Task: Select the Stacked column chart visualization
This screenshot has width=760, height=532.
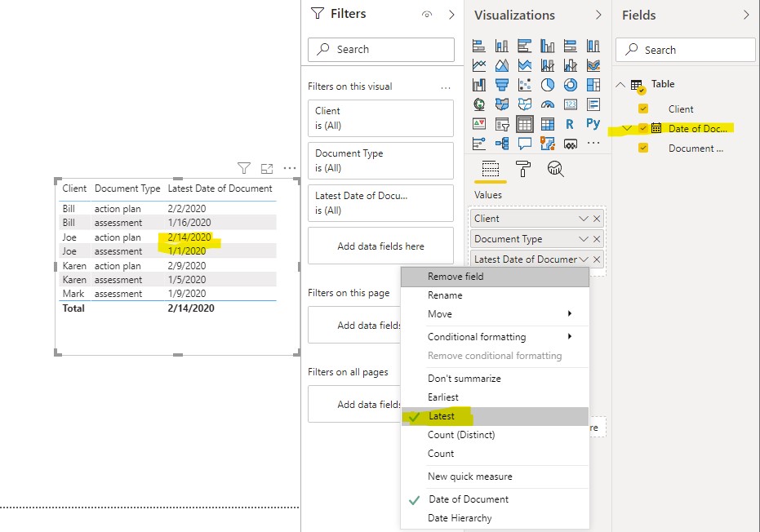Action: tap(502, 46)
